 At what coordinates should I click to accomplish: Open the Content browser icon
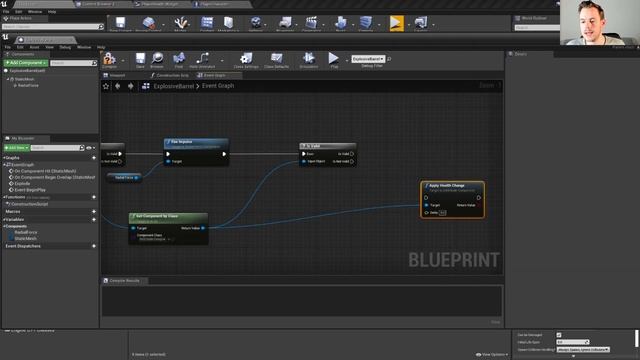tap(207, 24)
